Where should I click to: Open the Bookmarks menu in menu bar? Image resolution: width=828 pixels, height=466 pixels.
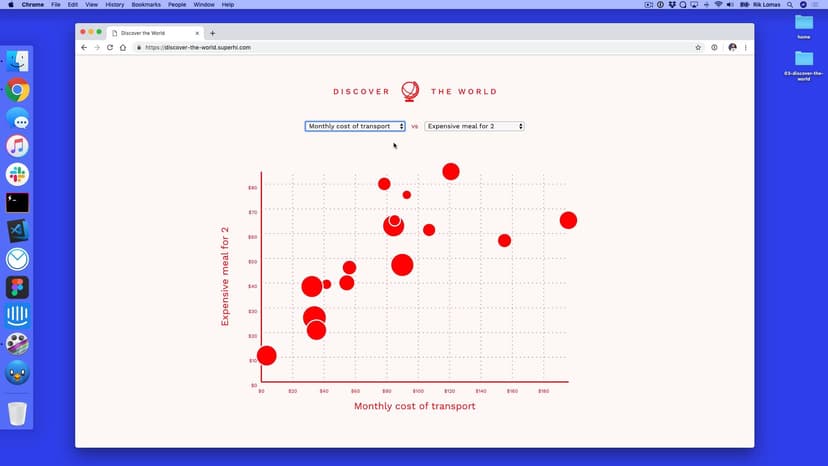(146, 5)
